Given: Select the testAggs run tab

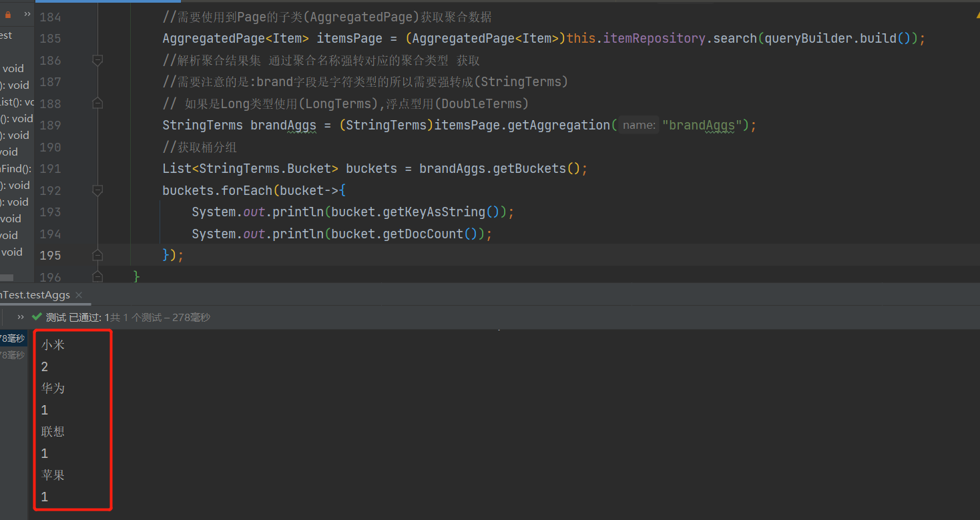Looking at the screenshot, I should pyautogui.click(x=35, y=295).
